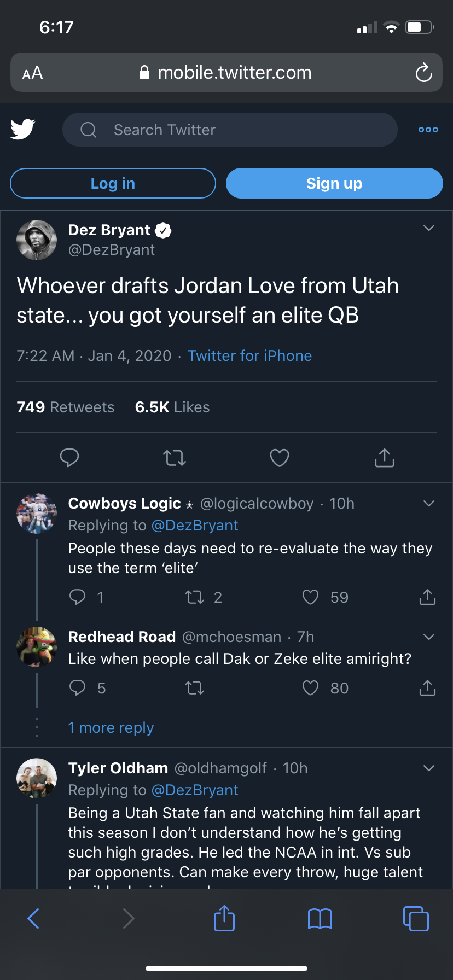Retweet Dez Bryant's Jordan Love tweet
Screen dimensions: 453x980
pos(175,458)
